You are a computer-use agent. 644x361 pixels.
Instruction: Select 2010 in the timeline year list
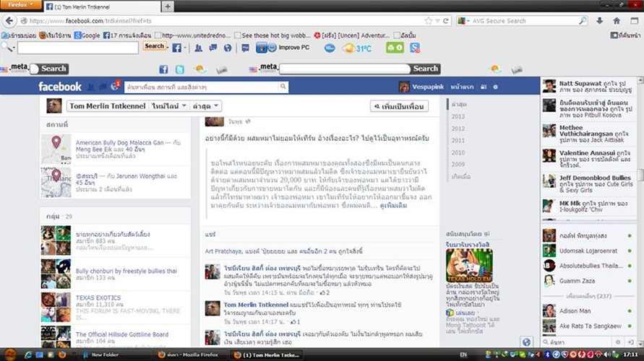coord(458,152)
